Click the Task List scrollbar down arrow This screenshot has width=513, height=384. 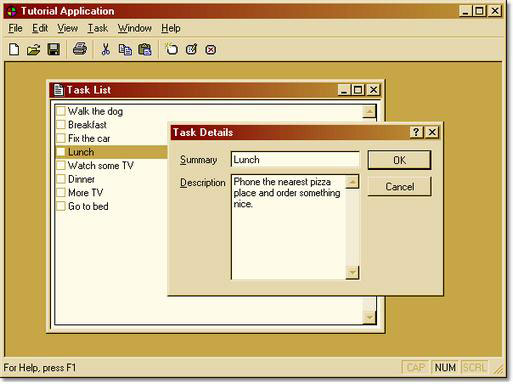(369, 318)
